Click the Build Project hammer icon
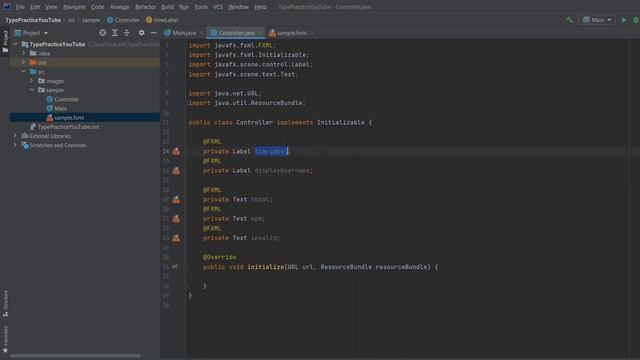This screenshot has height=360, width=640. tap(569, 20)
